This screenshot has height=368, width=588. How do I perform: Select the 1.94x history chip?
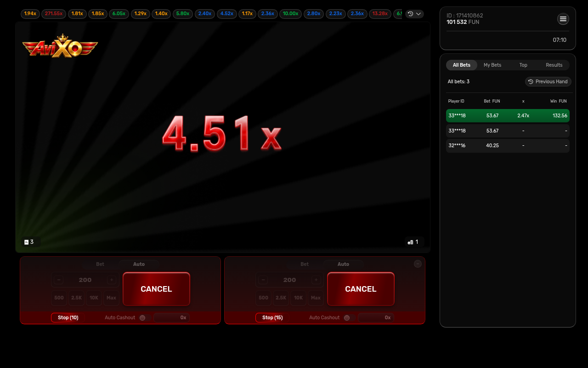pyautogui.click(x=30, y=14)
